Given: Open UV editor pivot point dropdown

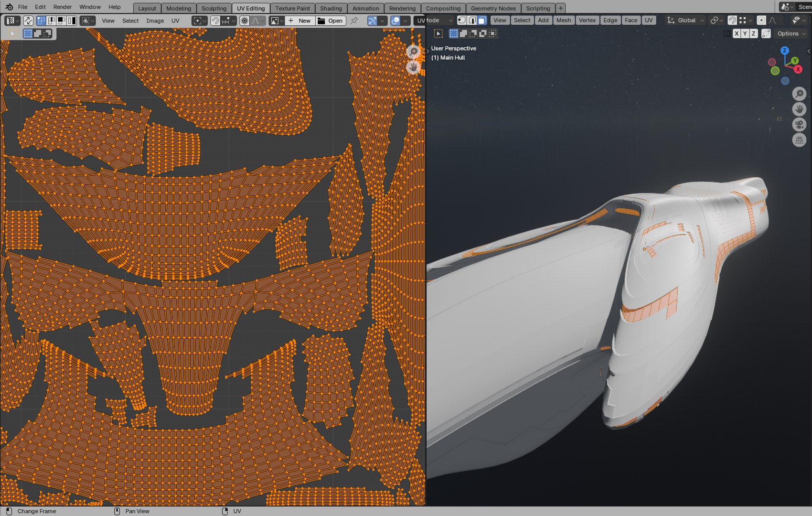Looking at the screenshot, I should [199, 21].
